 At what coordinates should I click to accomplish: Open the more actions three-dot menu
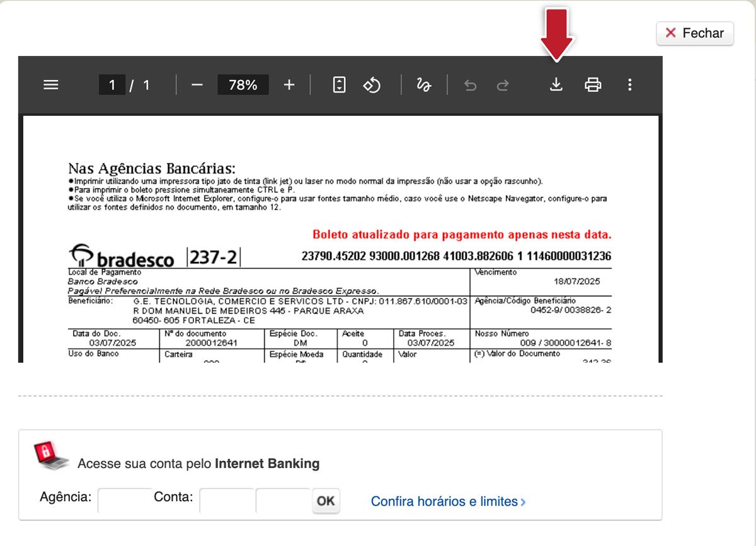629,84
